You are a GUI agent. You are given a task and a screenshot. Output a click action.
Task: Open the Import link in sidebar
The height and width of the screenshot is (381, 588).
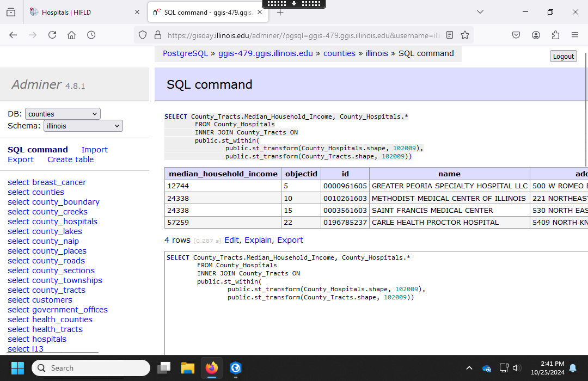click(95, 150)
